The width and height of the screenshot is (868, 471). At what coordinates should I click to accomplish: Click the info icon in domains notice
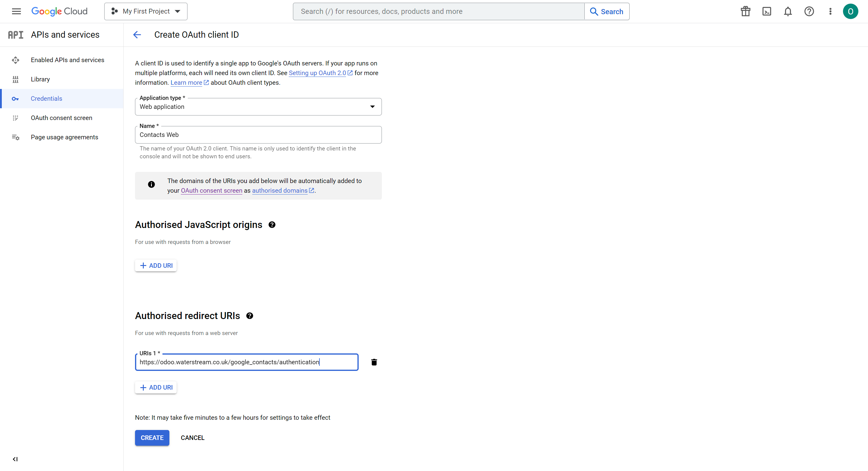click(151, 185)
